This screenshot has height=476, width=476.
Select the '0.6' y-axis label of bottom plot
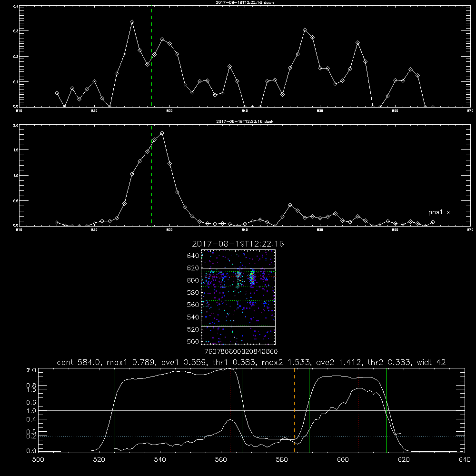31,402
